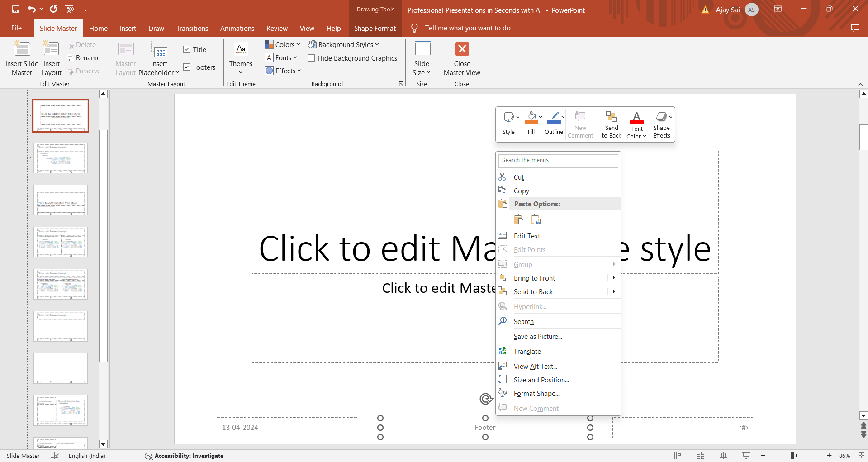Click Accessibility: Investigate in status bar

click(x=185, y=456)
